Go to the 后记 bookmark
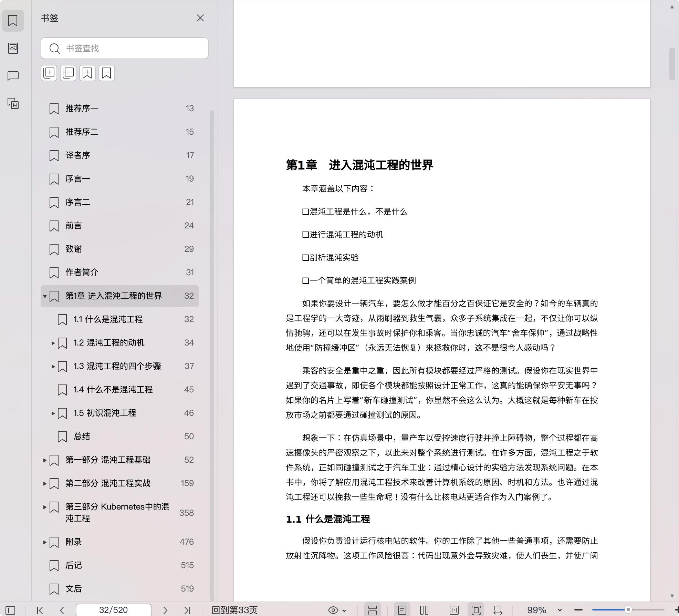The height and width of the screenshot is (616, 679). click(x=120, y=565)
